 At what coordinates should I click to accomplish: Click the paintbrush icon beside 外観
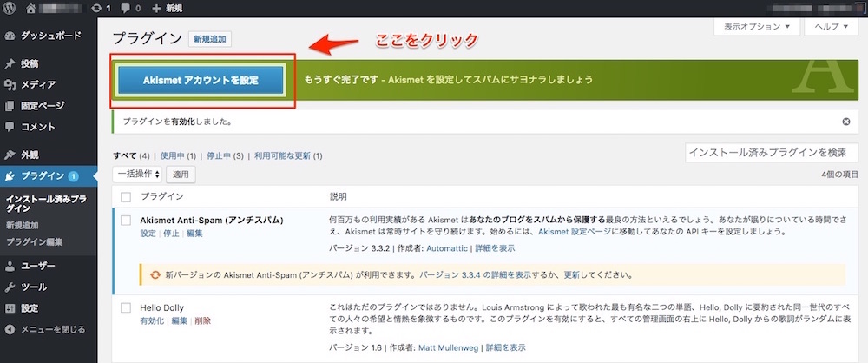[10, 155]
